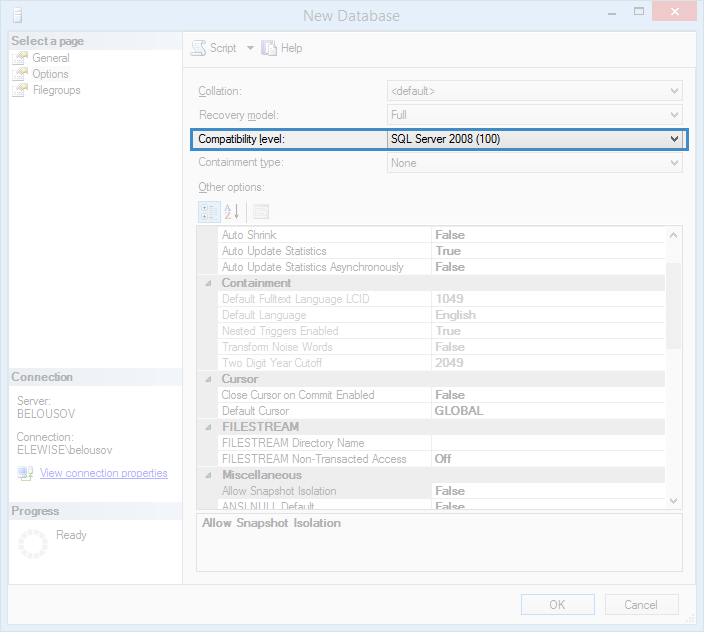This screenshot has height=632, width=704.
Task: Collapse the Miscellaneous category
Action: [209, 475]
